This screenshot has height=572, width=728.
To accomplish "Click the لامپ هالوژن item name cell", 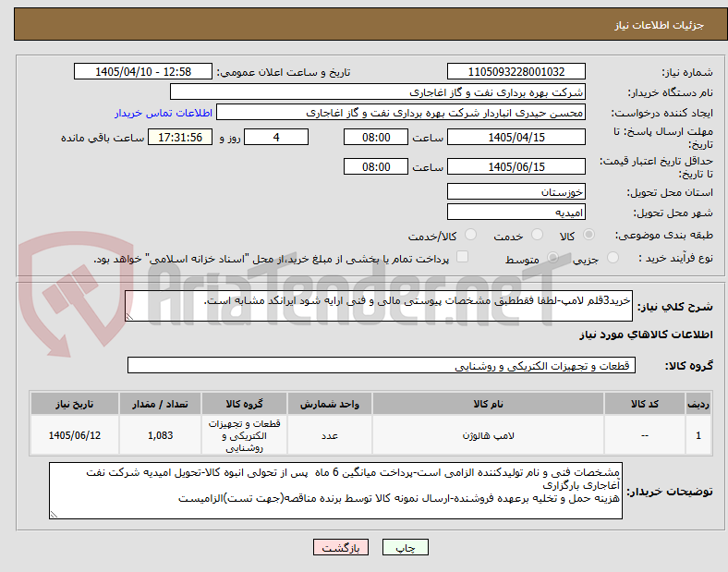I will (488, 435).
